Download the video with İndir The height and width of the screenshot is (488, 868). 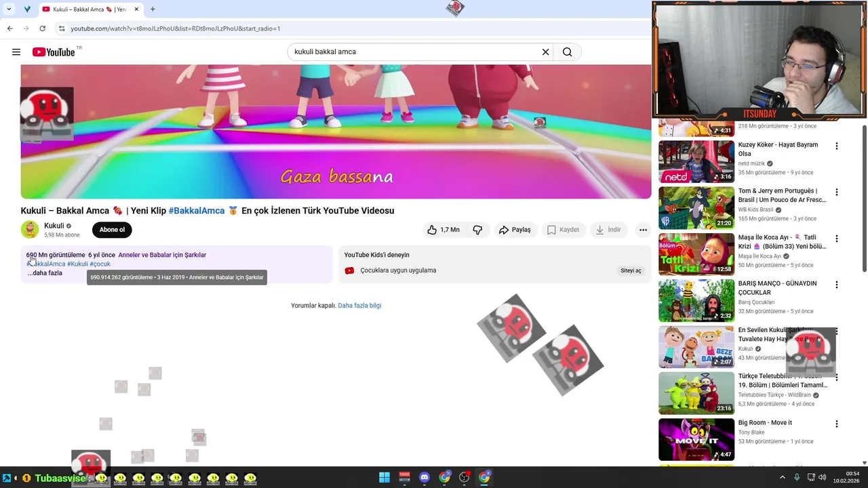608,230
